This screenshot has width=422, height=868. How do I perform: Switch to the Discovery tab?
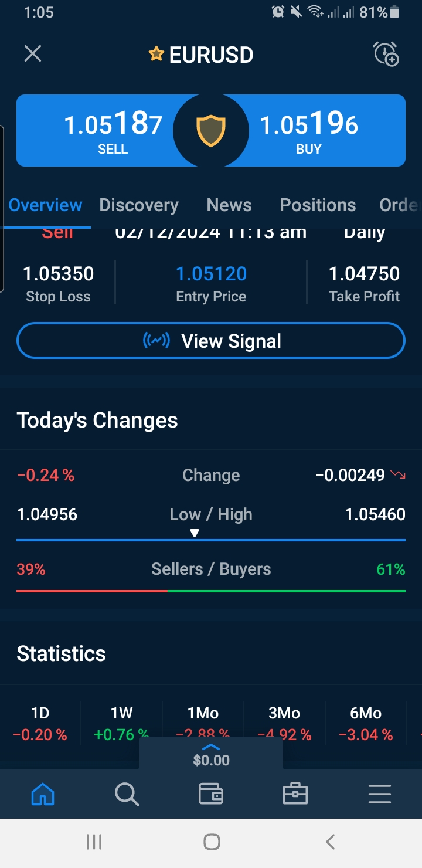tap(139, 205)
